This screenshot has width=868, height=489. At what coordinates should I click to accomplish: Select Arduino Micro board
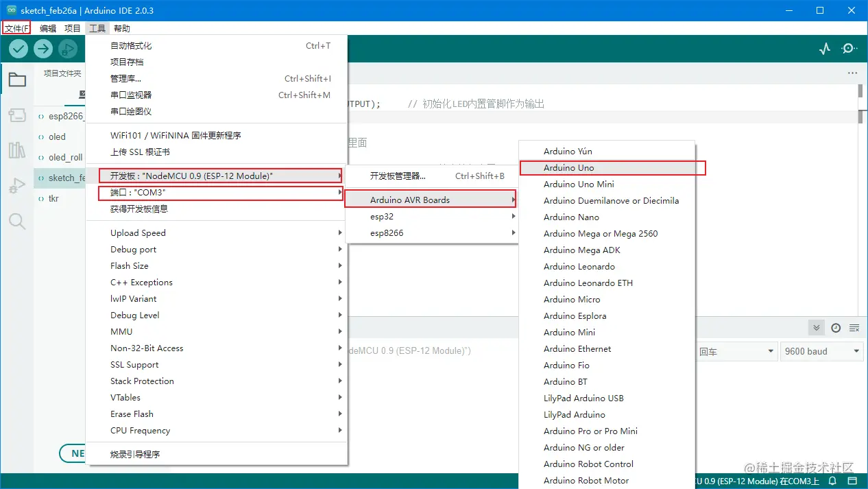point(607,300)
